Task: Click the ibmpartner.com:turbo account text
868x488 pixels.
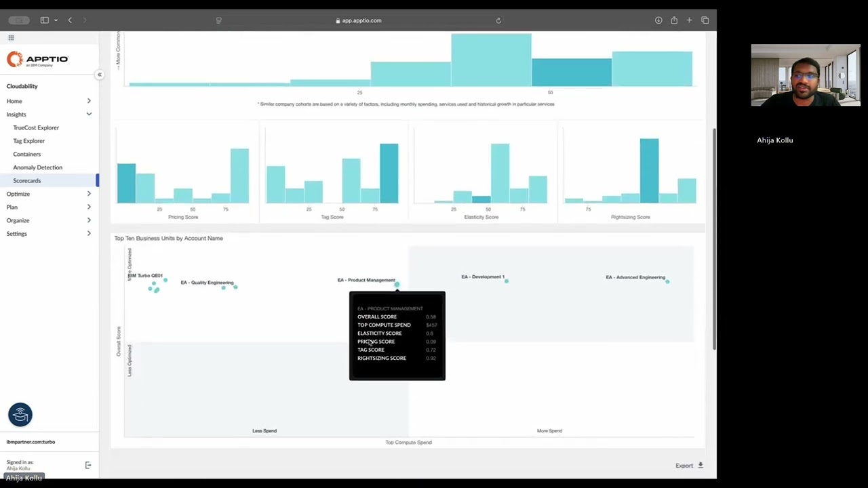Action: (x=31, y=442)
